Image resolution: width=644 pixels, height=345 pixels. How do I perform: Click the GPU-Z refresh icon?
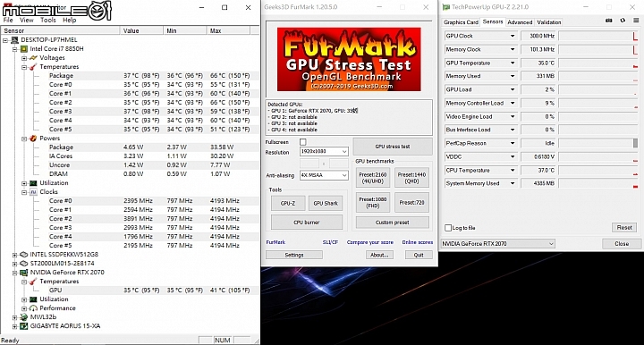tap(623, 21)
